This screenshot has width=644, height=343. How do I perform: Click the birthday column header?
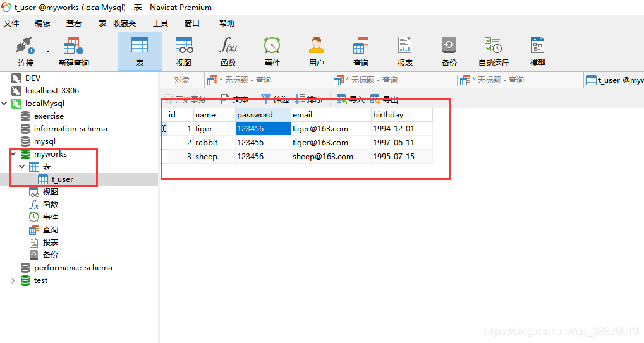pyautogui.click(x=402, y=115)
